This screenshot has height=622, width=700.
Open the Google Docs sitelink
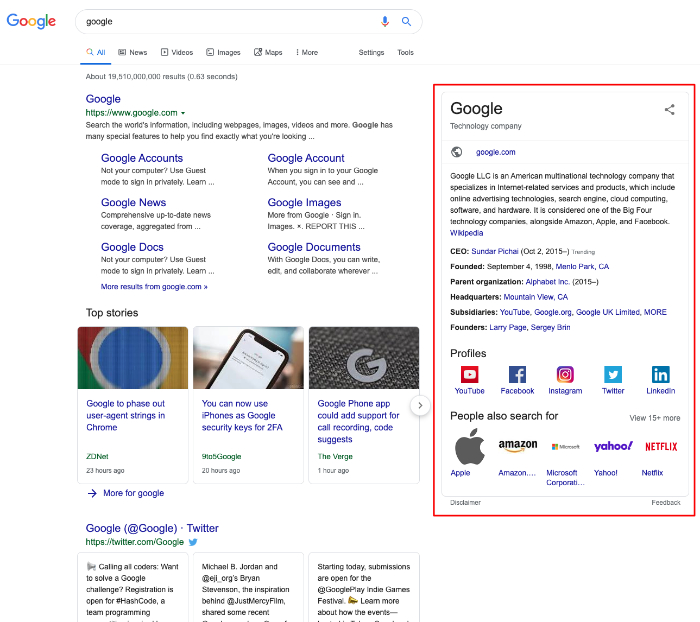coord(132,247)
